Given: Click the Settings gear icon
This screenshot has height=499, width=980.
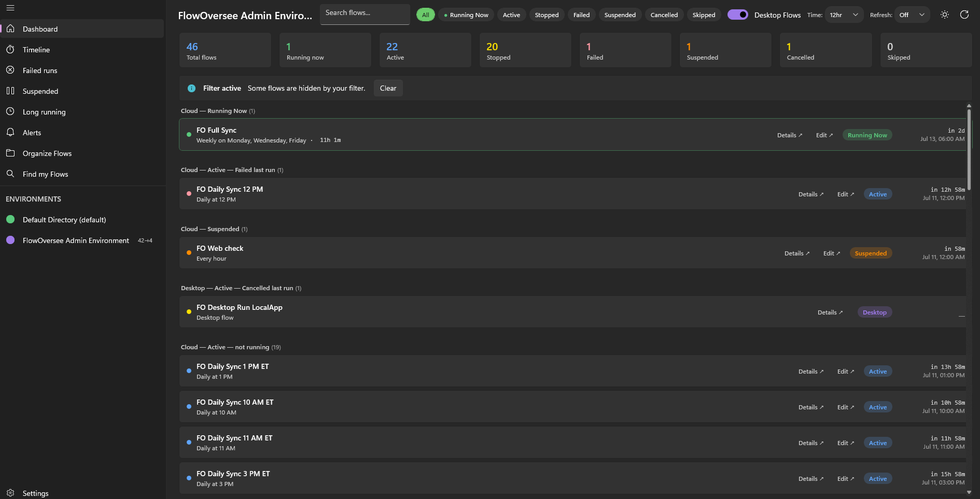Looking at the screenshot, I should point(10,493).
